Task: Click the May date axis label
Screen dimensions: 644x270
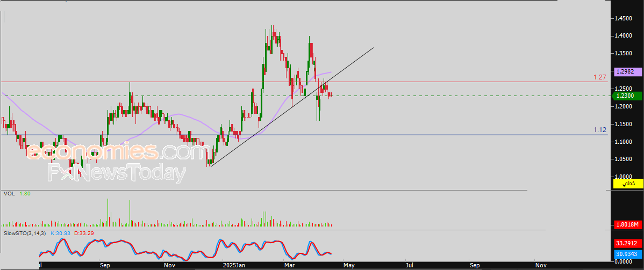Action: pos(348,266)
